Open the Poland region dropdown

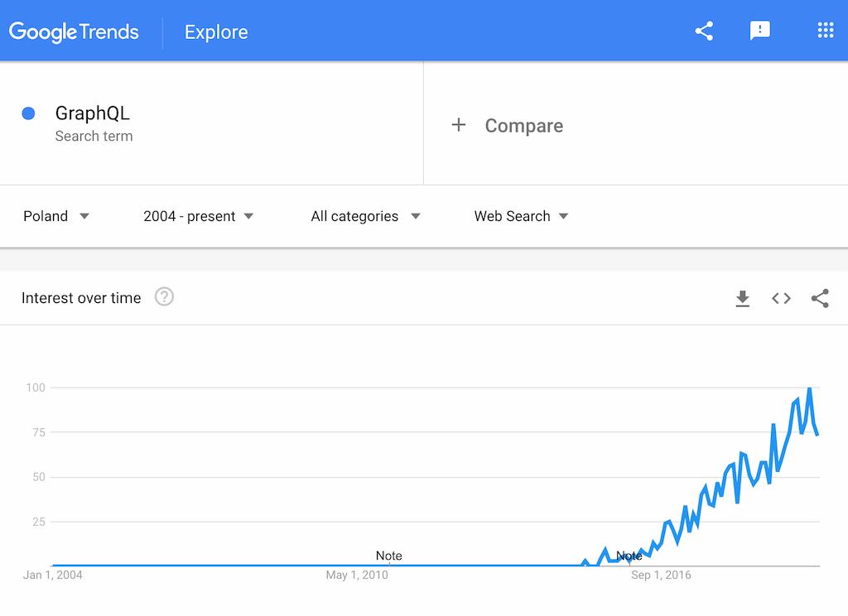(x=55, y=216)
